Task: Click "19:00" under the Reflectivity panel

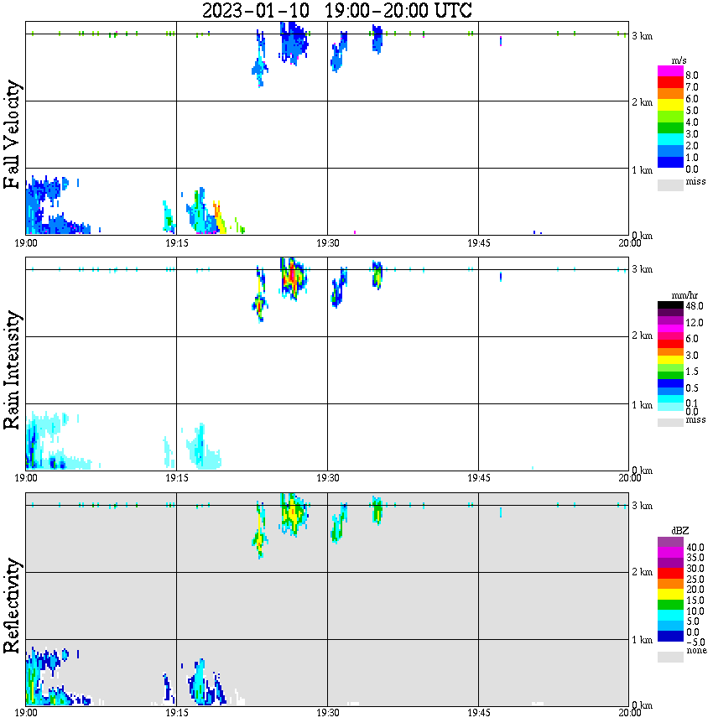Action: click(x=26, y=713)
